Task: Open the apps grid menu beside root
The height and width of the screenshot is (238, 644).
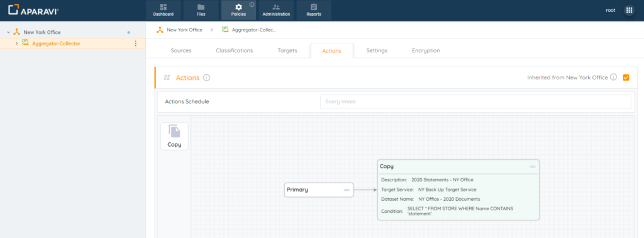Action: (629, 10)
